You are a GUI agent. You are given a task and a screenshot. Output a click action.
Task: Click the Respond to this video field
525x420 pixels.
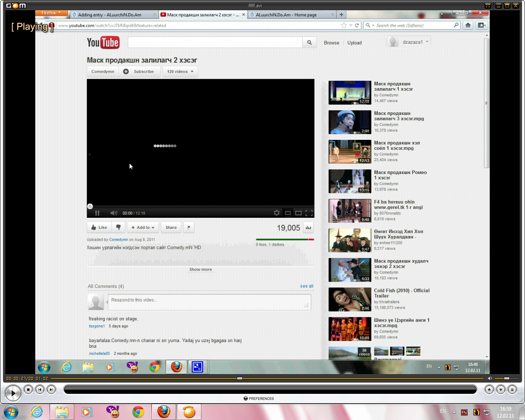[x=209, y=302]
